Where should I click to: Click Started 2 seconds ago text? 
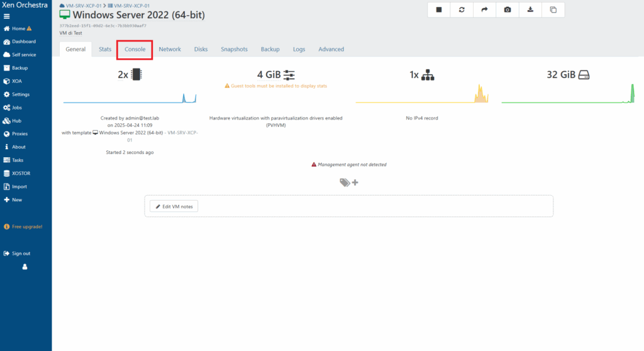[130, 152]
